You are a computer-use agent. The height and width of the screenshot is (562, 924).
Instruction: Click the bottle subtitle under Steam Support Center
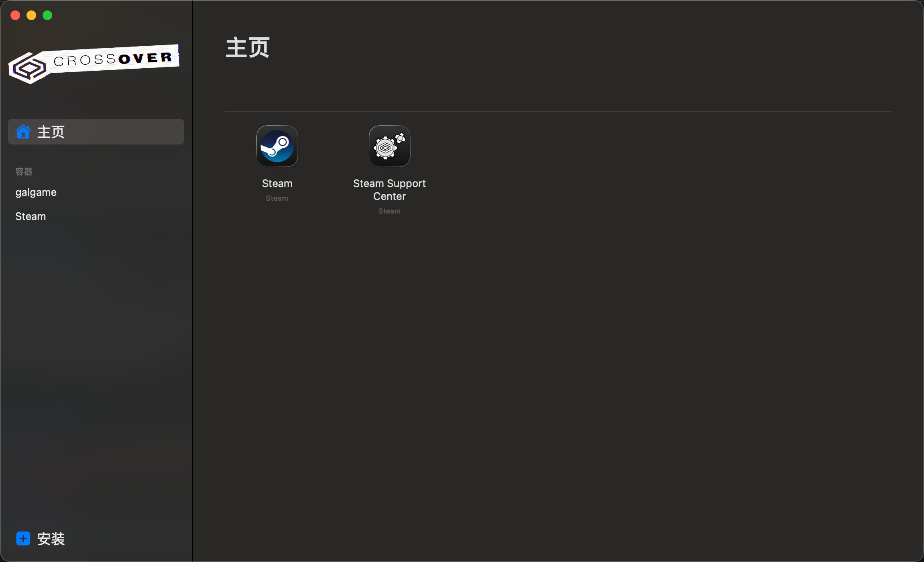tap(389, 211)
